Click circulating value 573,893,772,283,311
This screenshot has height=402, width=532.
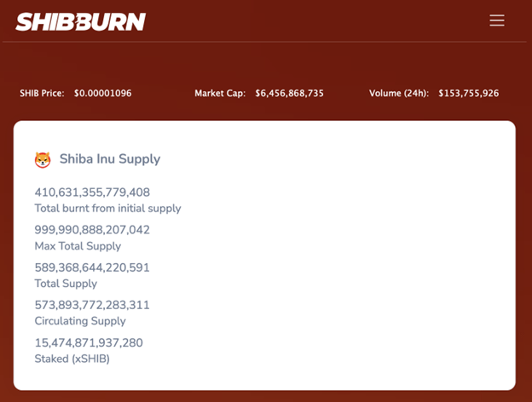click(x=92, y=305)
